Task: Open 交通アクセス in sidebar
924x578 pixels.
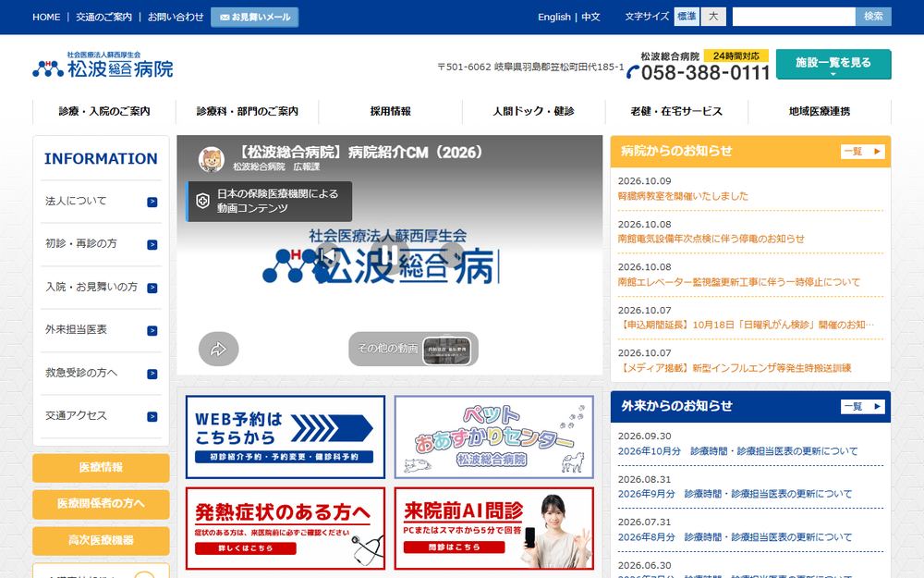Action: 101,416
